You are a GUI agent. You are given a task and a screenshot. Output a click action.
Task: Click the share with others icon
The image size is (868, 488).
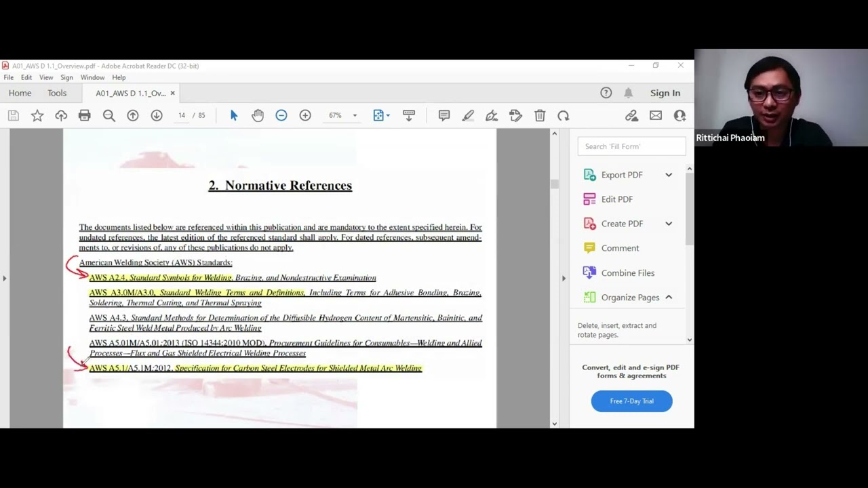[x=679, y=116]
